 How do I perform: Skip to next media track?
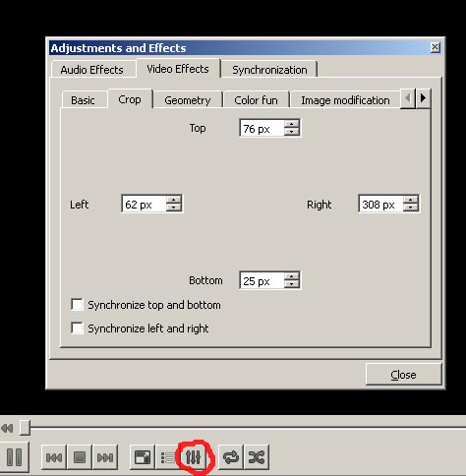(x=105, y=457)
